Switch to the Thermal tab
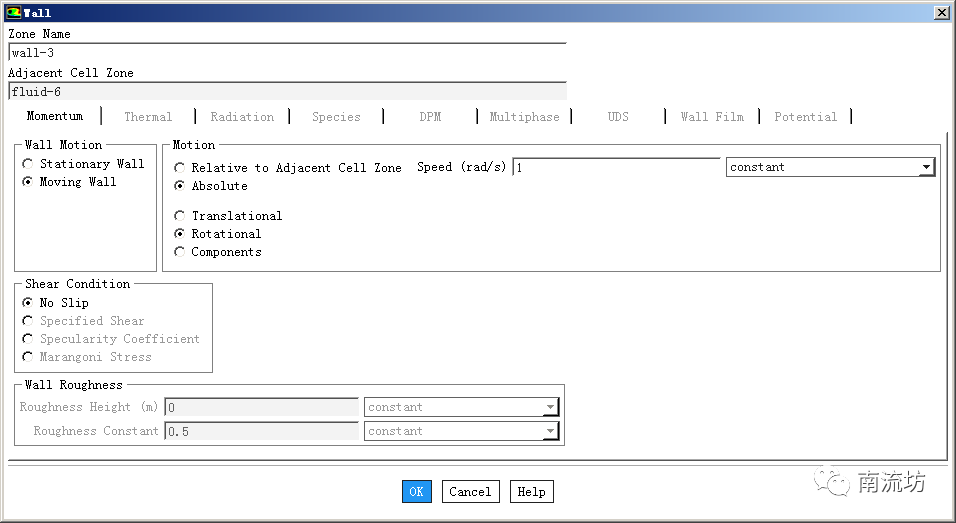 pos(148,116)
